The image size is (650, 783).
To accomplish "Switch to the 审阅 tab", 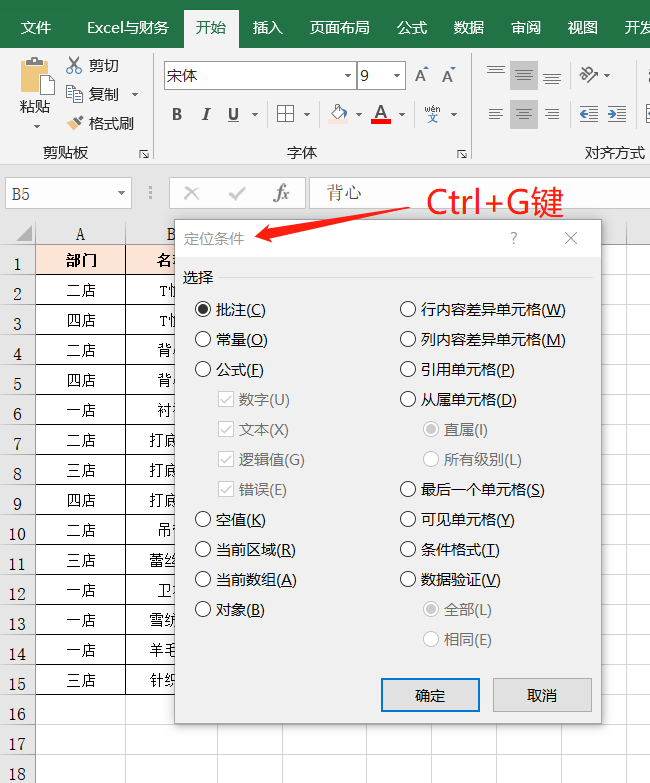I will pos(526,27).
